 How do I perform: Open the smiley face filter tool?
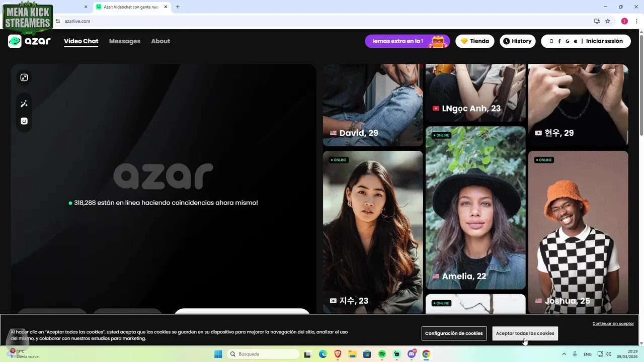24,121
